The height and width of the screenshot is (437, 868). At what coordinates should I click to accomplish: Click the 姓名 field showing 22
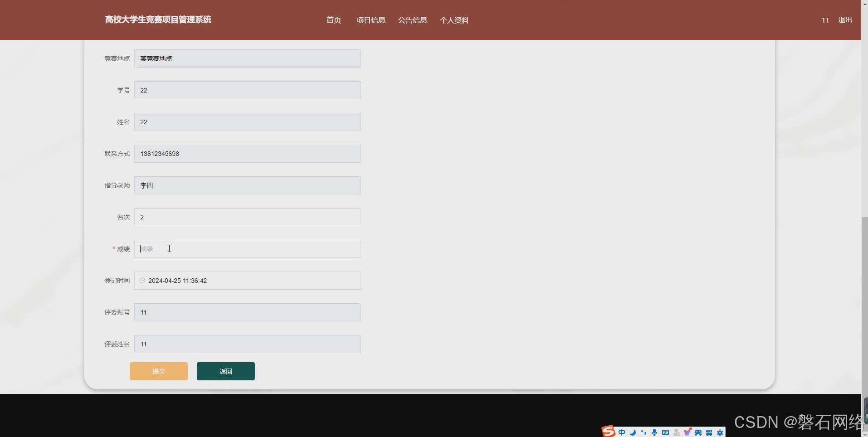point(248,122)
